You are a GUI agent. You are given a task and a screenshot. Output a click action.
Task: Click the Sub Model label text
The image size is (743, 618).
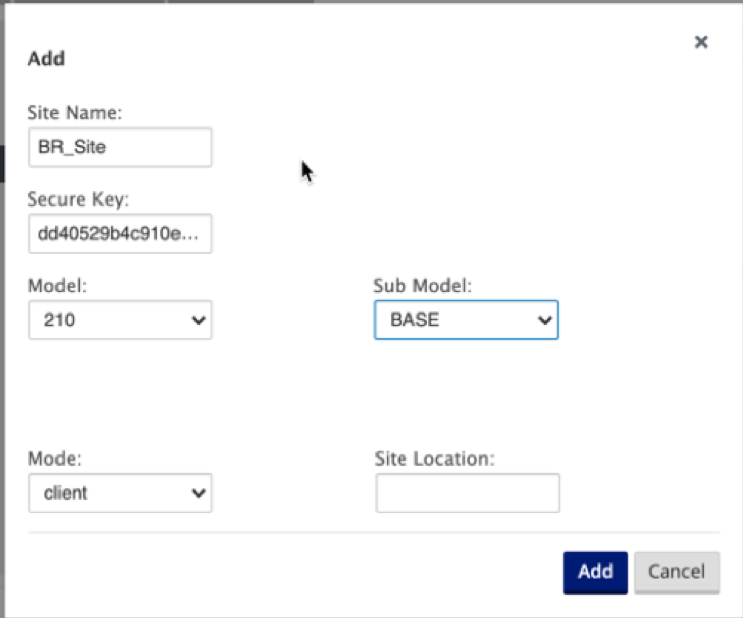point(423,286)
